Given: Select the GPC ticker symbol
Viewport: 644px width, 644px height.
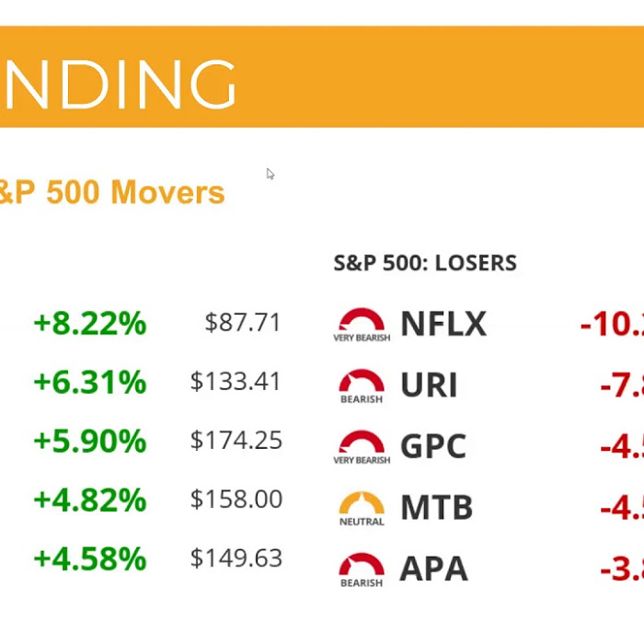Looking at the screenshot, I should [x=433, y=446].
